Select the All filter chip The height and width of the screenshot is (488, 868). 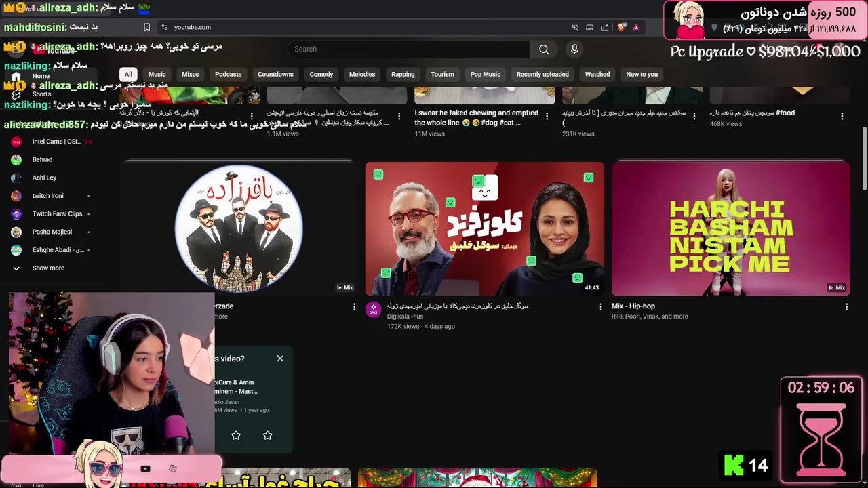pos(128,74)
